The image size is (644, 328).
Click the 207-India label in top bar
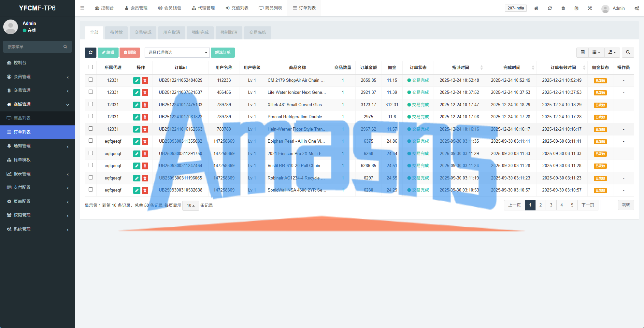(x=516, y=8)
